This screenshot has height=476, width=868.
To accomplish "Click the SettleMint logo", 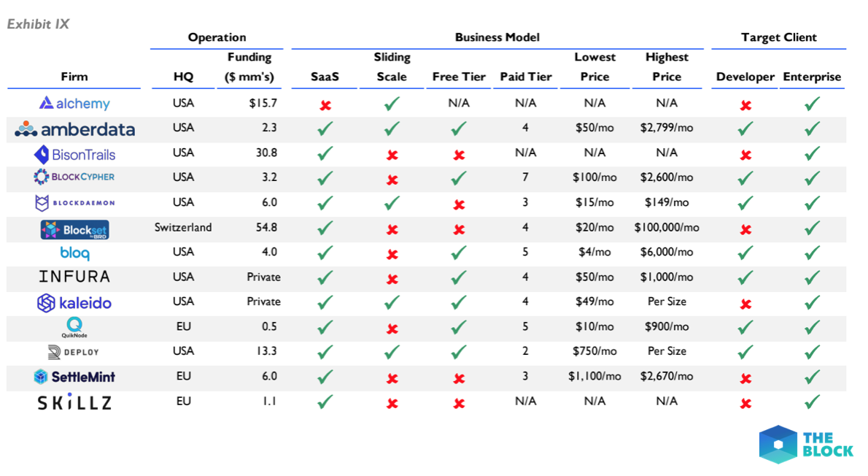I will click(x=74, y=377).
